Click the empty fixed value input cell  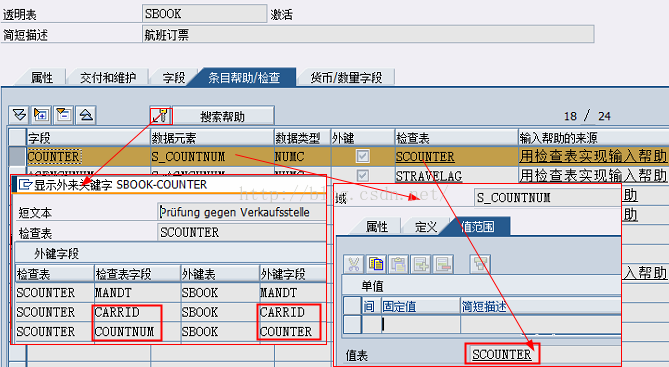pyautogui.click(x=420, y=324)
